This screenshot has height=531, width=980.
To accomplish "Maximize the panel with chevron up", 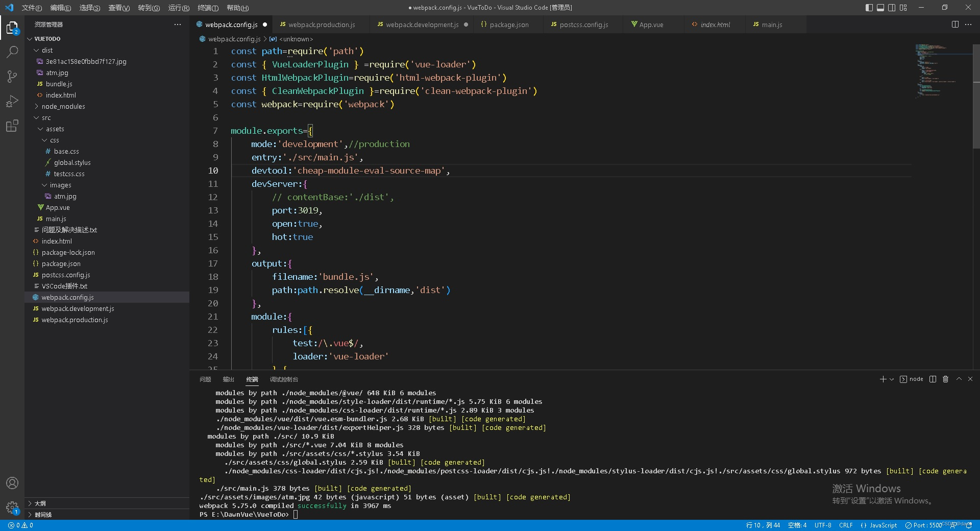I will 959,379.
